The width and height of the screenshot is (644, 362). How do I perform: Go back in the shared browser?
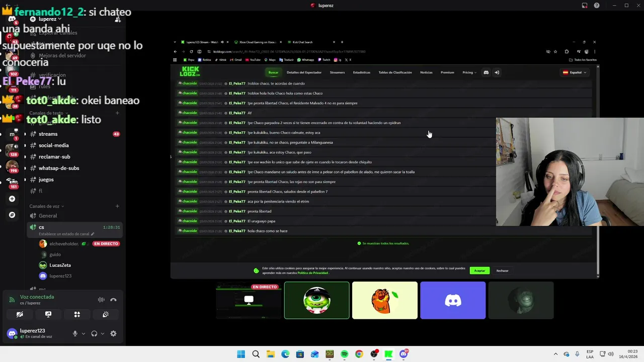[x=175, y=51]
